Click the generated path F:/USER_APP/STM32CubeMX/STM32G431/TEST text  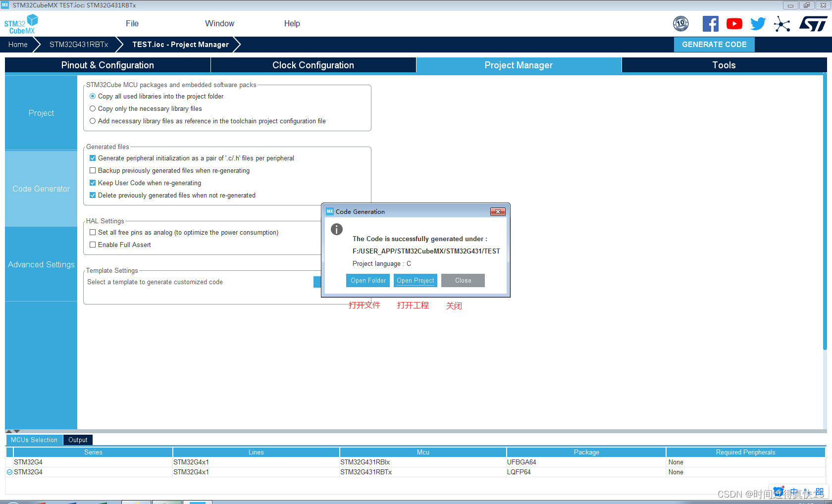[426, 251]
